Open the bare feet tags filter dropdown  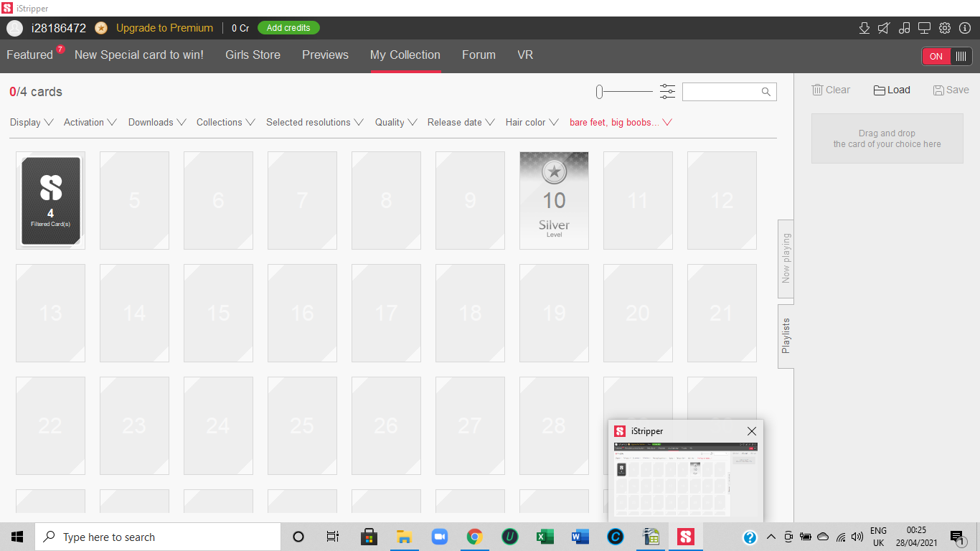(x=620, y=123)
